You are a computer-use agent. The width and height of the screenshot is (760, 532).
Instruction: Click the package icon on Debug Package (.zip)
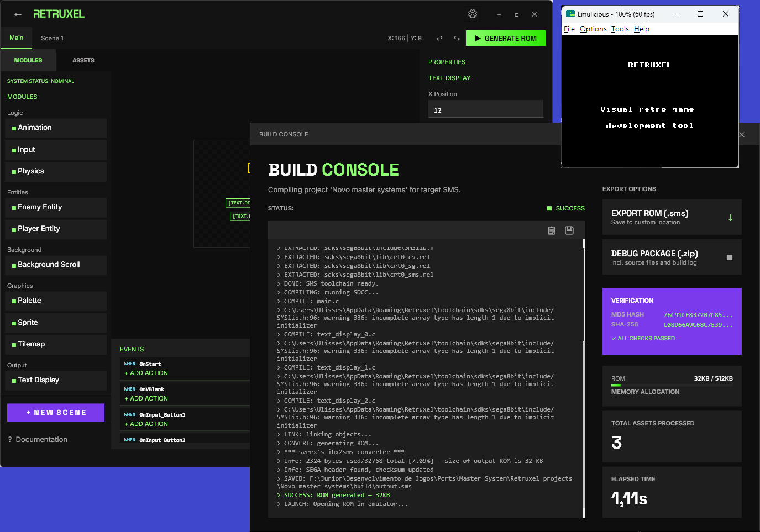pyautogui.click(x=730, y=256)
